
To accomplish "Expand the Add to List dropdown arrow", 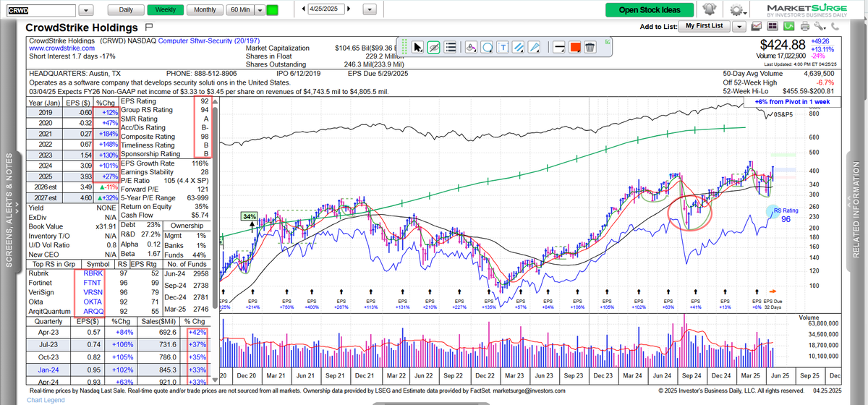I will (x=739, y=26).
